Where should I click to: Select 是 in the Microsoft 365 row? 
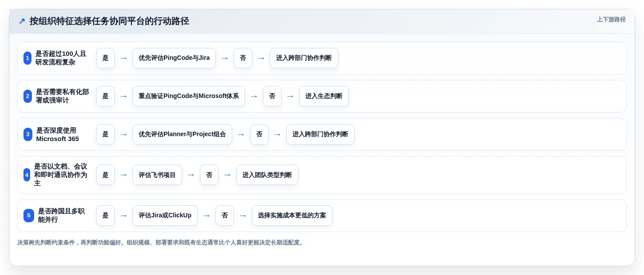[105, 134]
